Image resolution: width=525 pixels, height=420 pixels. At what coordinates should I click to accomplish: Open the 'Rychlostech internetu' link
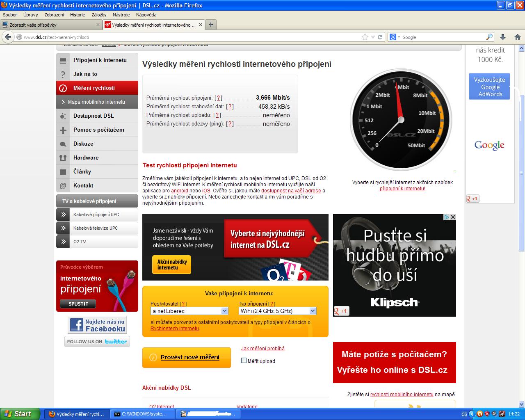point(175,329)
